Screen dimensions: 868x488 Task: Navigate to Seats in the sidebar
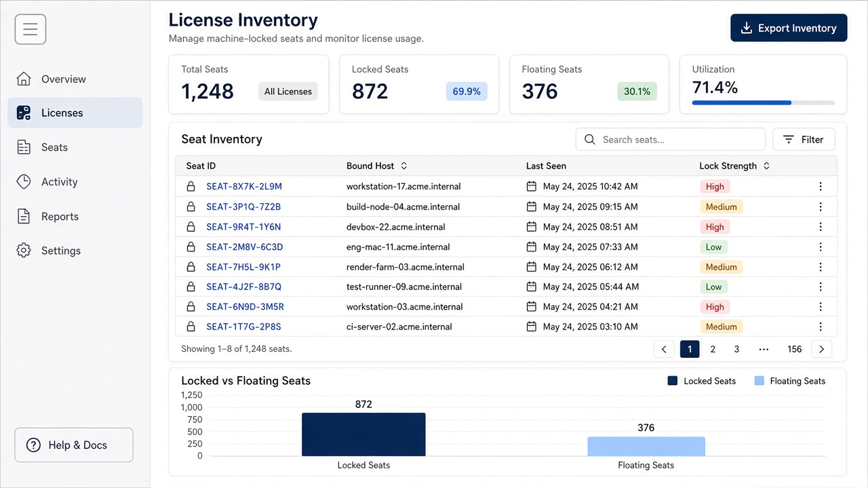75,148
